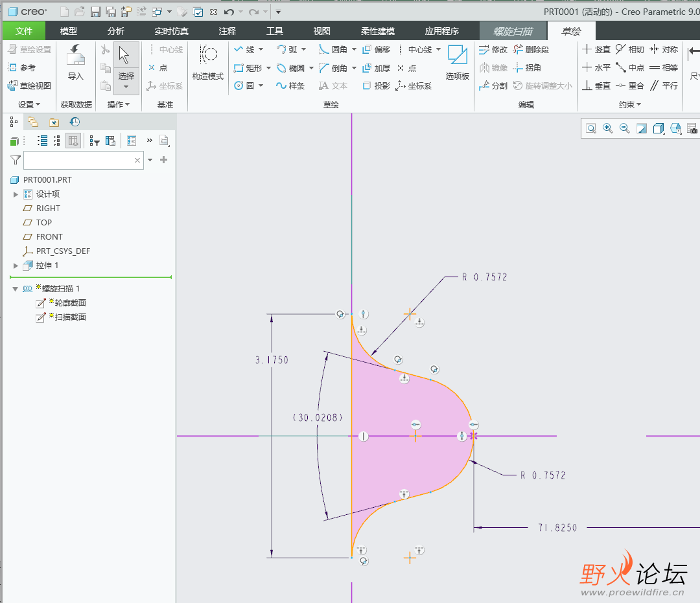Select the Fillet (圆角) tool
Viewport: 700px width, 603px height.
tap(333, 49)
